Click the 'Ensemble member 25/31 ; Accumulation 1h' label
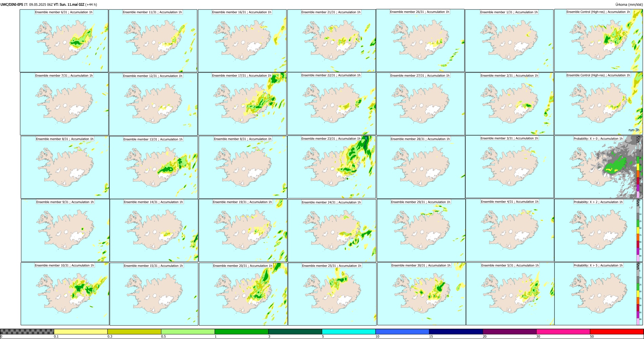This screenshot has height=339, width=644. click(331, 266)
